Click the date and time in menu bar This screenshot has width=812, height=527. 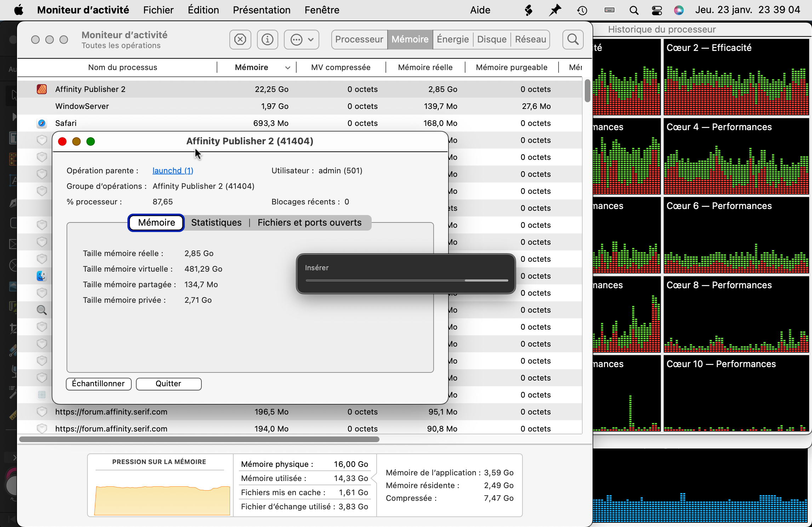coord(748,10)
